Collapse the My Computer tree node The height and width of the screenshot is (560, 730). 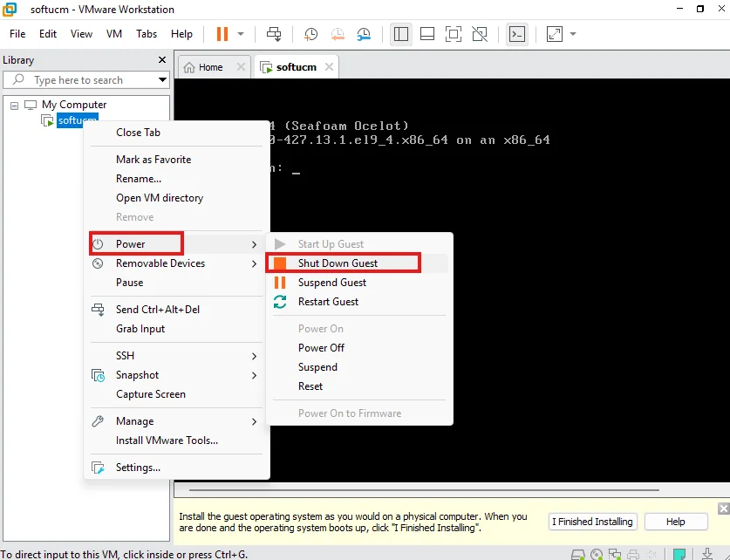(x=15, y=106)
